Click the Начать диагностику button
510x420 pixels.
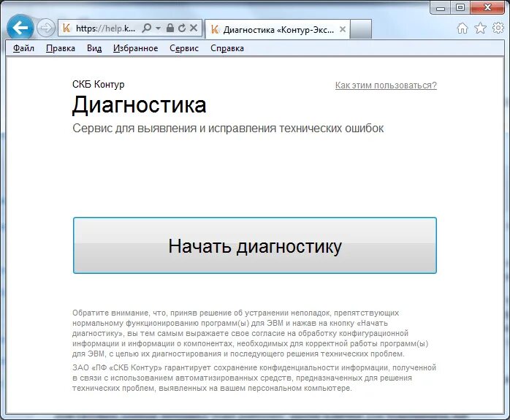point(255,245)
